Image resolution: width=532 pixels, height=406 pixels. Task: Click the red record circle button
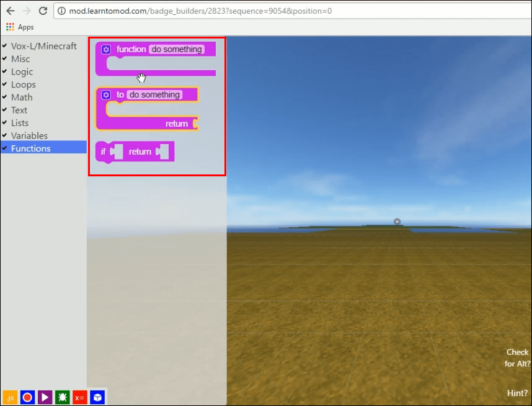click(x=27, y=397)
